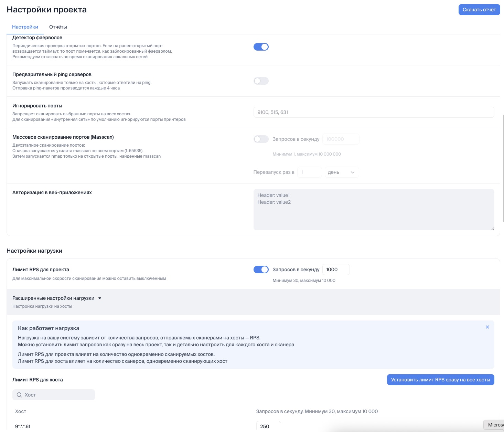Click the magnifier icon in host search
The height and width of the screenshot is (432, 504).
19,395
